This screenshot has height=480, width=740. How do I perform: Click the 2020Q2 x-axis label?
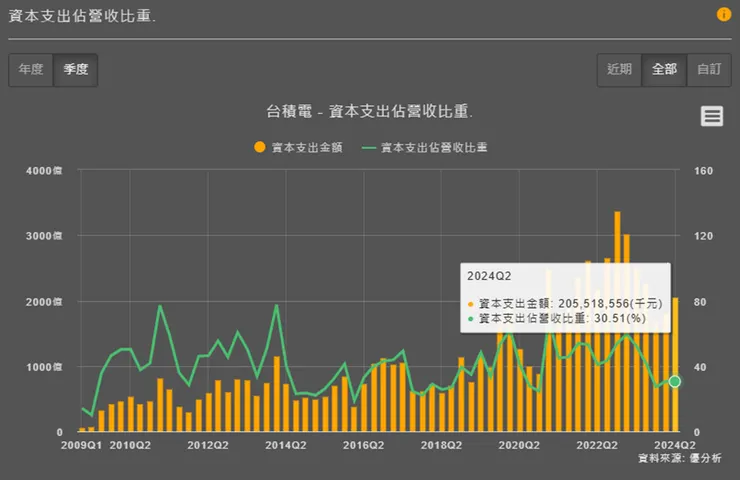[519, 445]
